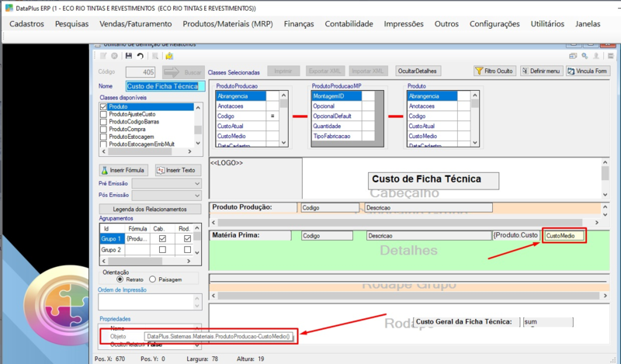Click the Inserir Fórmula button
This screenshot has height=364, width=621.
(123, 170)
